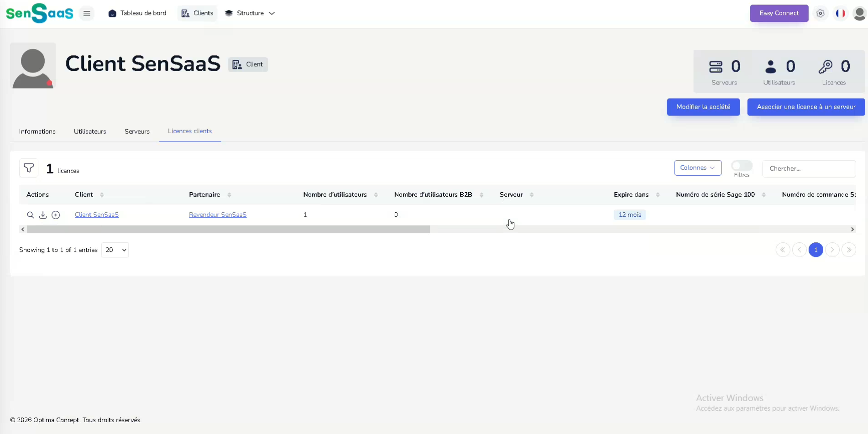Open the Revendeur SenSaaS link
The height and width of the screenshot is (434, 868).
[x=218, y=215]
